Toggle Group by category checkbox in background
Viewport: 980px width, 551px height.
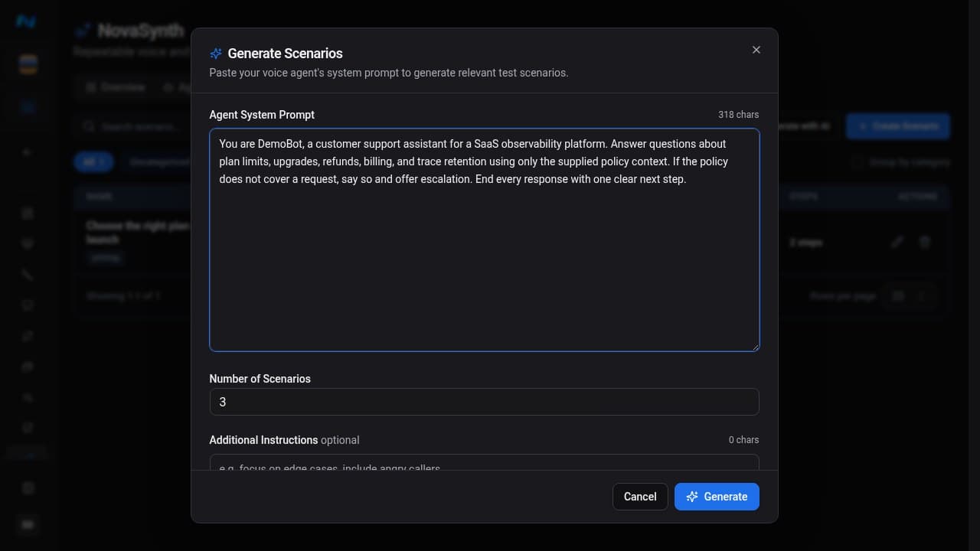point(858,162)
